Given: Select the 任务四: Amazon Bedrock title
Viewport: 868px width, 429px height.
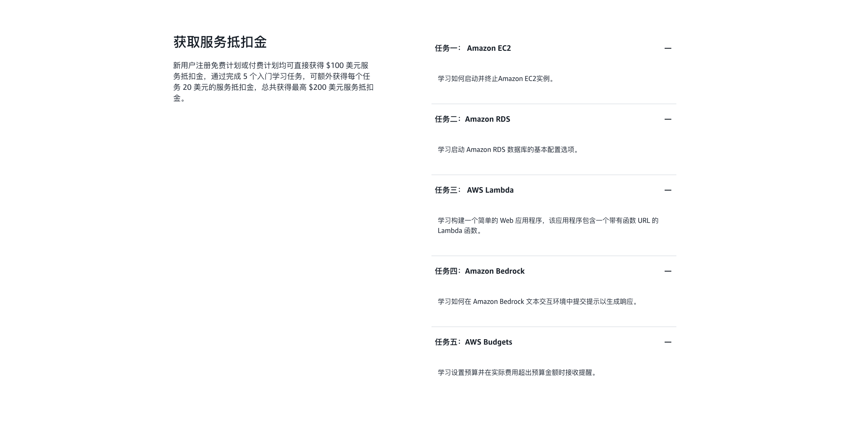Looking at the screenshot, I should pos(479,271).
